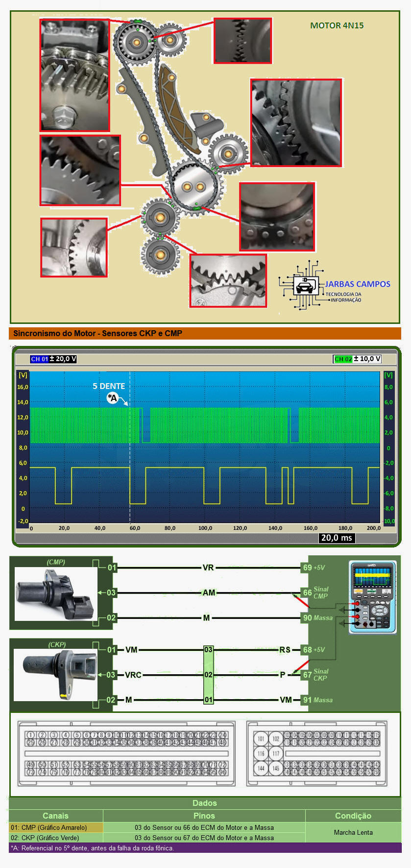Click the CMP sensor photo
The height and width of the screenshot is (868, 411).
(56, 594)
